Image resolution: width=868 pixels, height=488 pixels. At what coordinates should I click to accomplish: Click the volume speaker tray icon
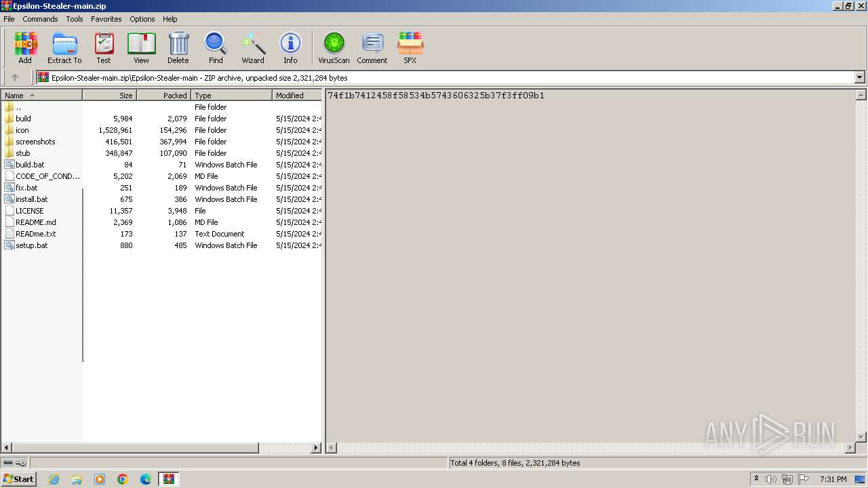point(771,479)
